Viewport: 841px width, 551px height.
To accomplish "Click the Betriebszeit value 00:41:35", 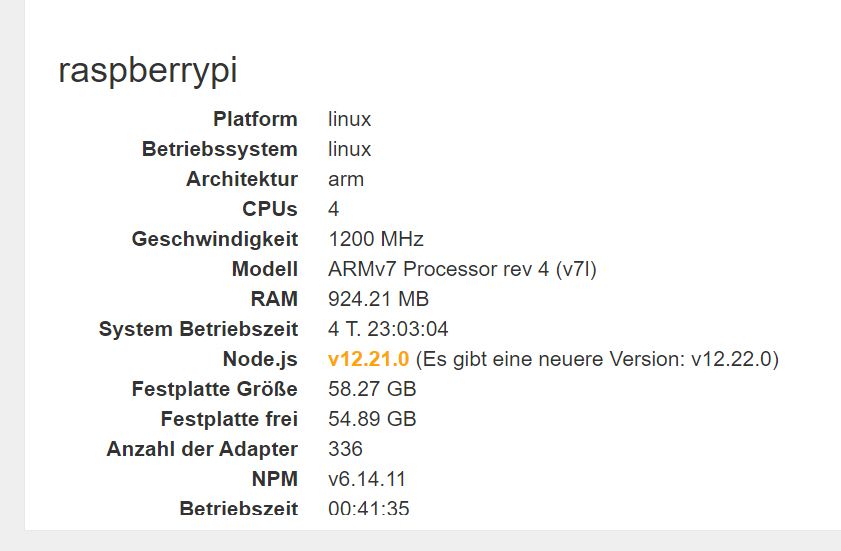I will tap(368, 508).
